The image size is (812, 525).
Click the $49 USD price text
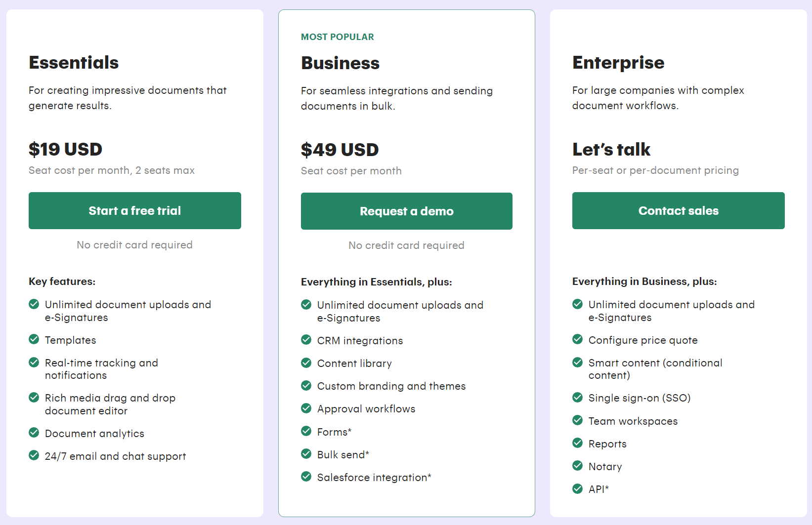pyautogui.click(x=340, y=150)
